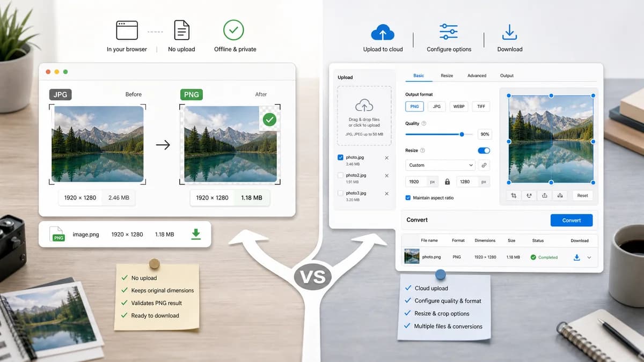Viewport: 644px width, 362px height.
Task: Expand the photo.png row chevron
Action: click(x=589, y=257)
